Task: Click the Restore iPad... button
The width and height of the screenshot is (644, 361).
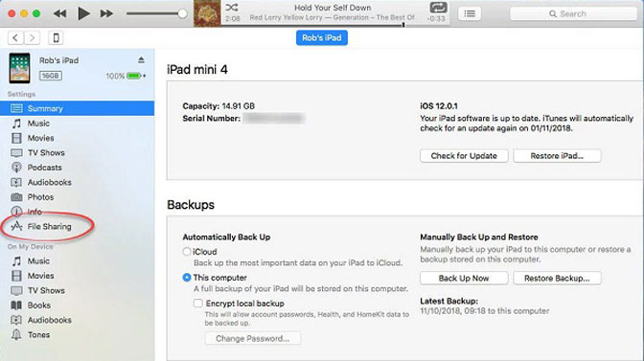Action: 557,156
